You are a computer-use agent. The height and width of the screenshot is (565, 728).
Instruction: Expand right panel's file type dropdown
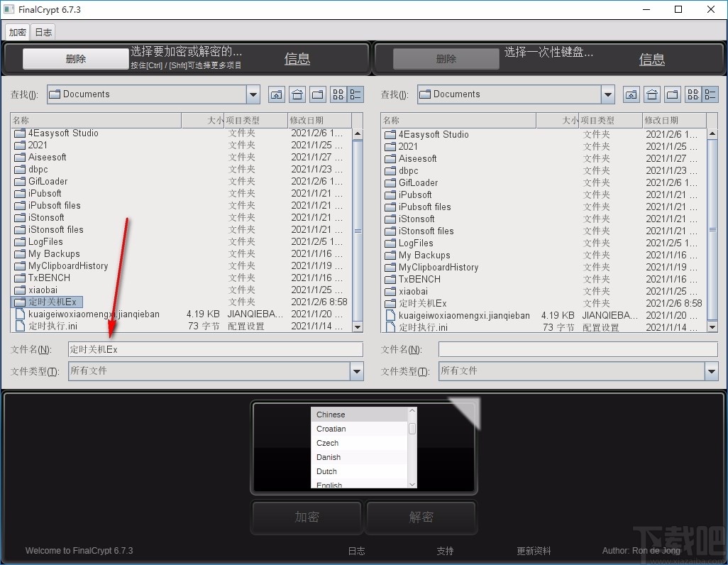click(712, 371)
